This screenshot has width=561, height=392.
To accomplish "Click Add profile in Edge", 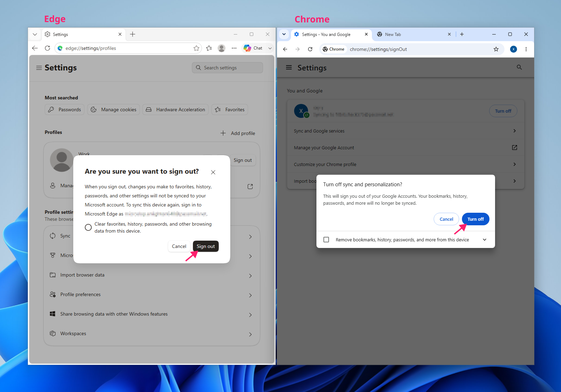I will [x=238, y=133].
